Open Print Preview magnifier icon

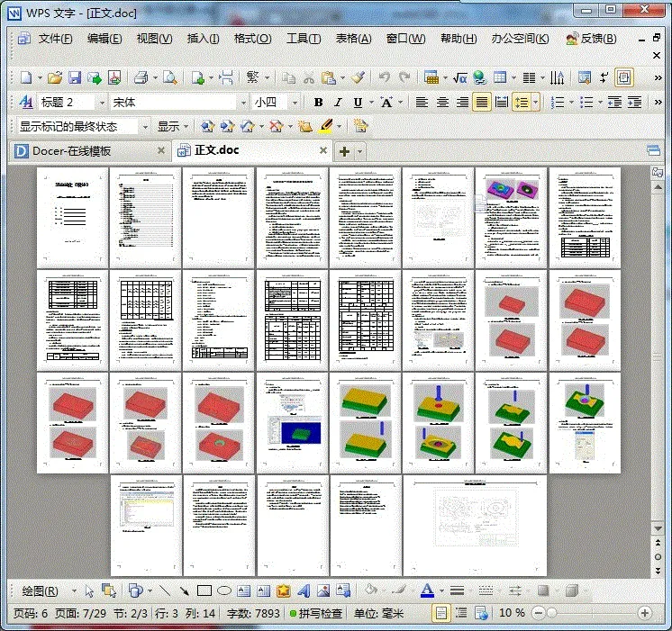[170, 77]
